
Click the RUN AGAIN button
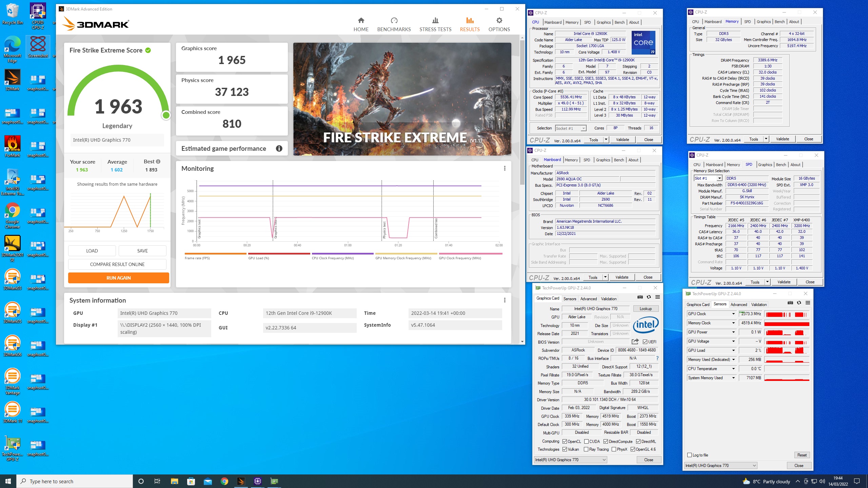119,278
